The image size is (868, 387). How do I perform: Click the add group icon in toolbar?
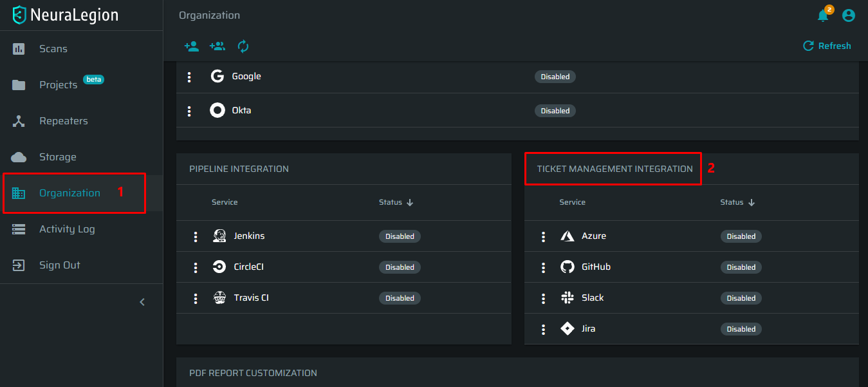(217, 46)
